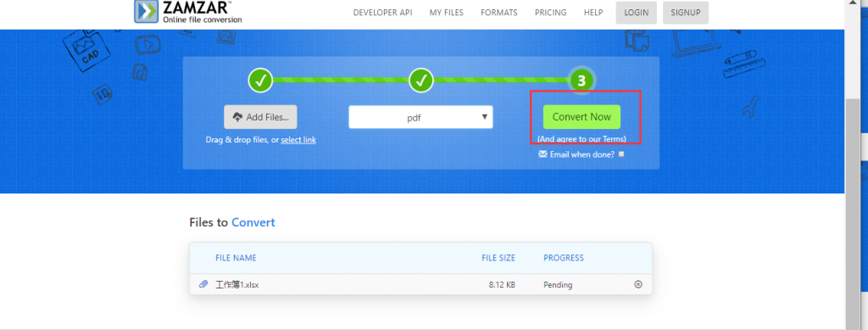This screenshot has width=868, height=330.
Task: Open the Developer API menu item
Action: 382,12
